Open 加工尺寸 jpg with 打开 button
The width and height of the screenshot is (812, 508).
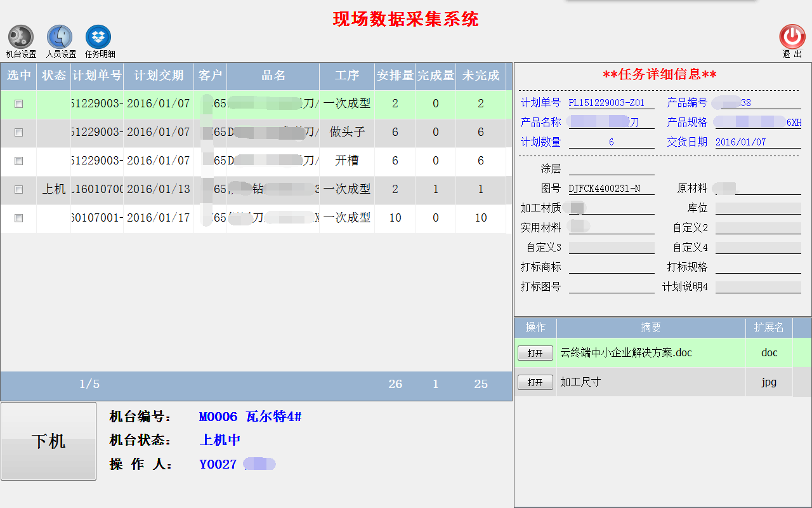(x=535, y=382)
